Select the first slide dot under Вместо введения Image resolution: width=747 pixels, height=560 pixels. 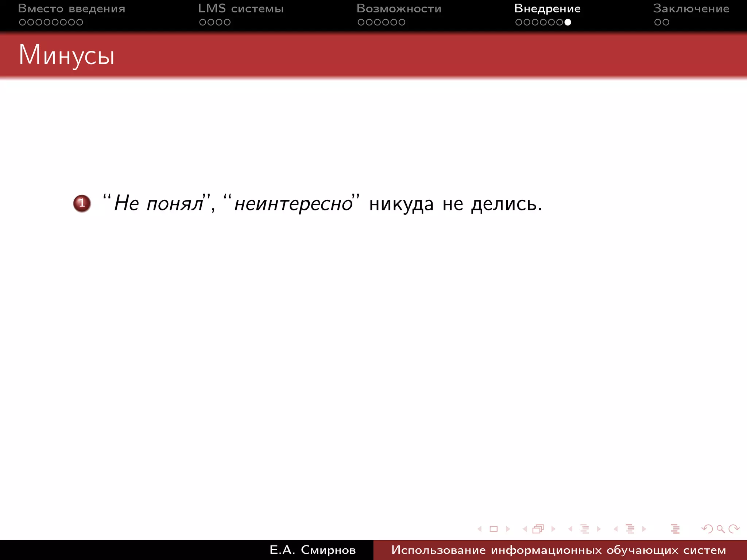click(23, 22)
